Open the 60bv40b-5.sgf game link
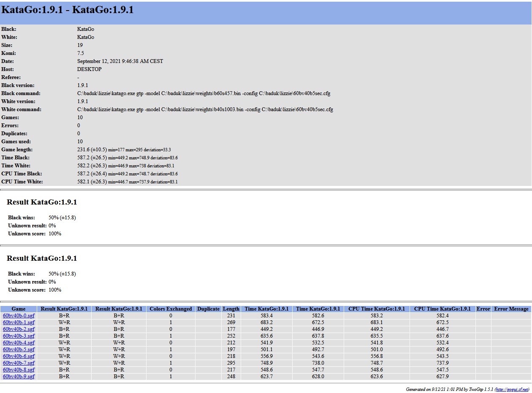The height and width of the screenshot is (393, 532). [19, 349]
